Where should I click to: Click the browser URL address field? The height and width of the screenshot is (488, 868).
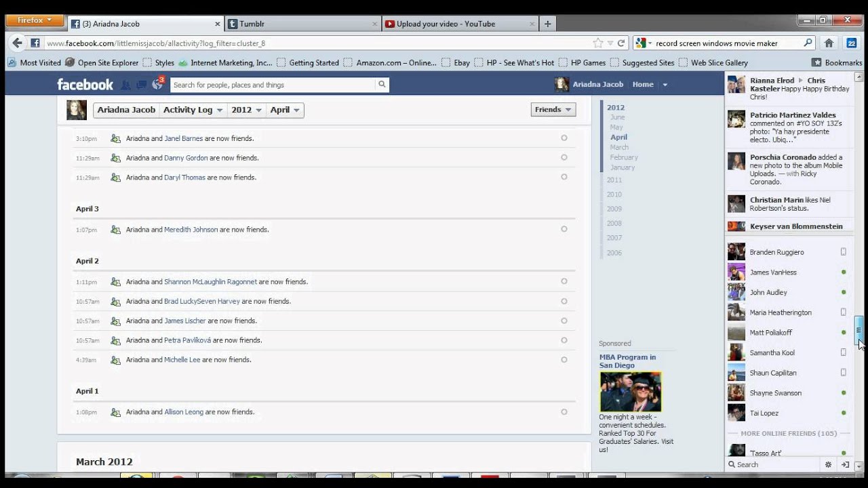click(319, 43)
